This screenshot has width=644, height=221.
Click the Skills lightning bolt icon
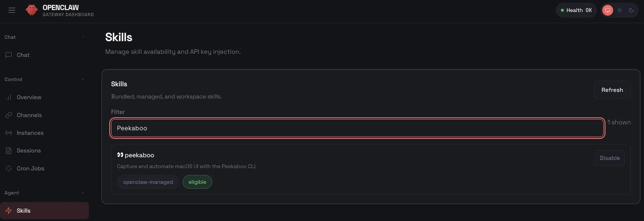tap(9, 211)
